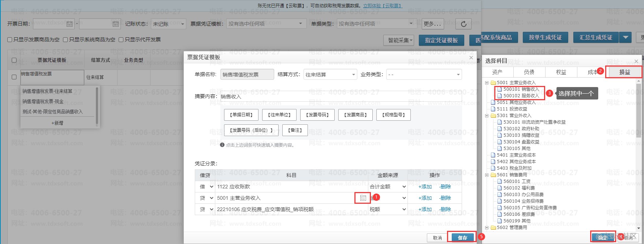The height and width of the screenshot is (244, 644).
Task: Enable 只显示发票商品为空 checkbox
Action: (10, 40)
